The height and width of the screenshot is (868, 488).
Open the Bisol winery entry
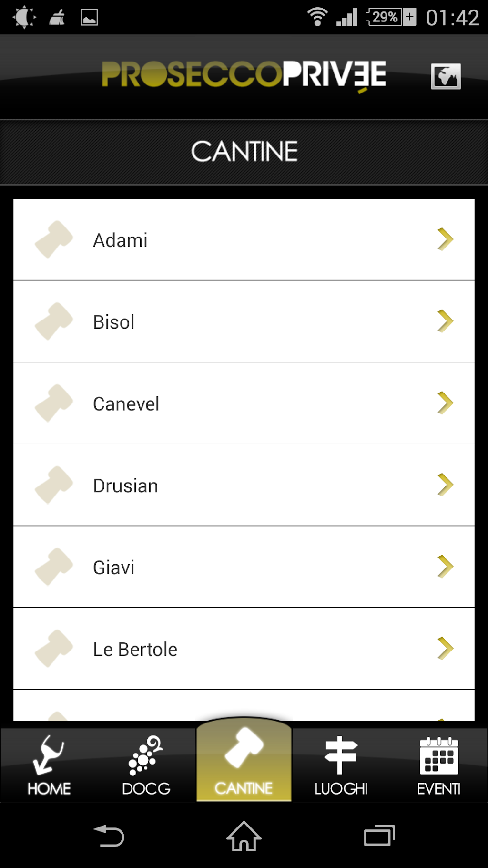pyautogui.click(x=244, y=321)
